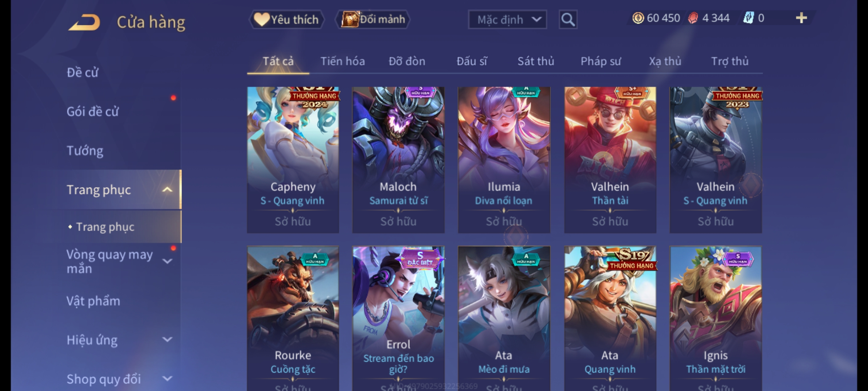Tap the gold coin currency icon
This screenshot has width=868, height=391.
pyautogui.click(x=638, y=18)
